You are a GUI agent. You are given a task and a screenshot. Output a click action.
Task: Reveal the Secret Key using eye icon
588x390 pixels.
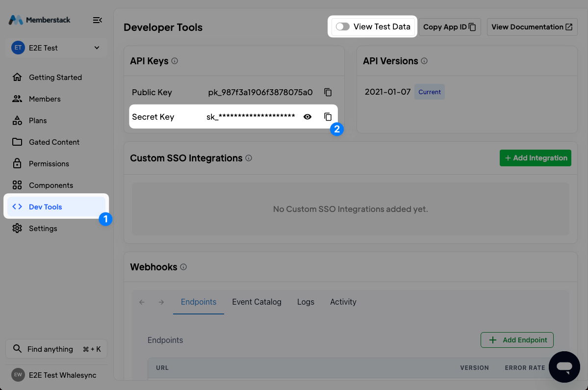tap(307, 117)
